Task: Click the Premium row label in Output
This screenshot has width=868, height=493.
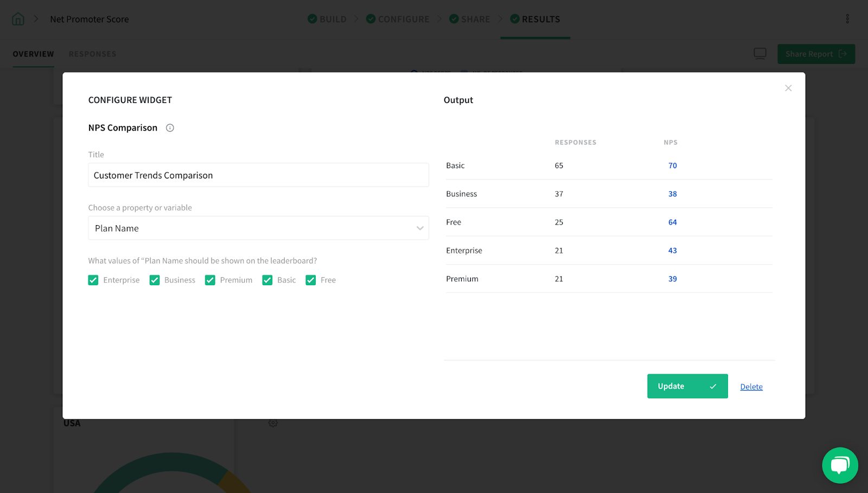Action: tap(462, 279)
